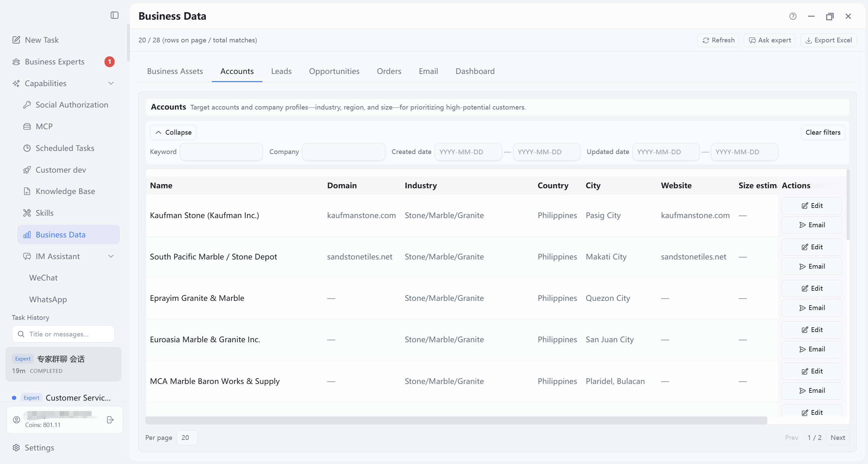The height and width of the screenshot is (464, 868).
Task: Click the Task History search box
Action: 63,334
